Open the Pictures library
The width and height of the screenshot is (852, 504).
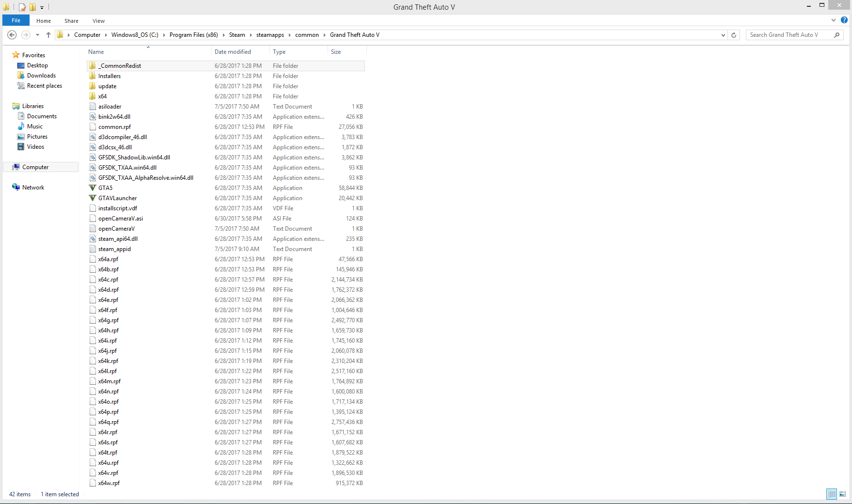(x=37, y=137)
